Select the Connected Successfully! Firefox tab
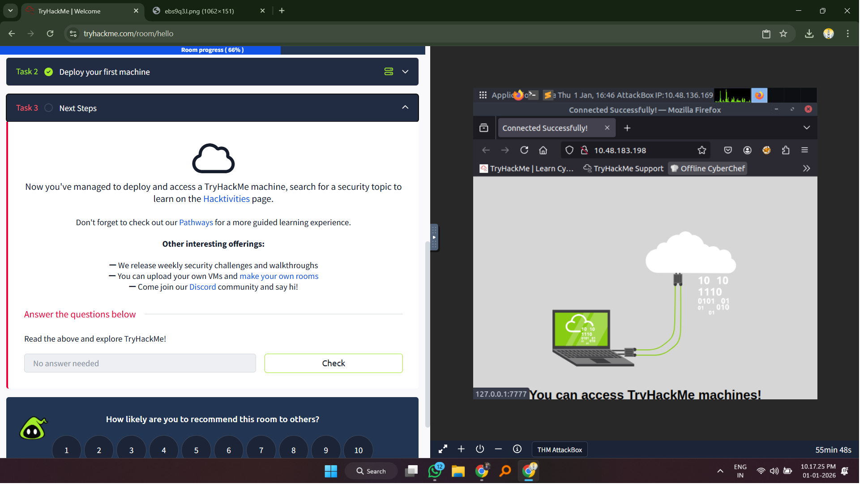The height and width of the screenshot is (488, 868). tap(545, 128)
